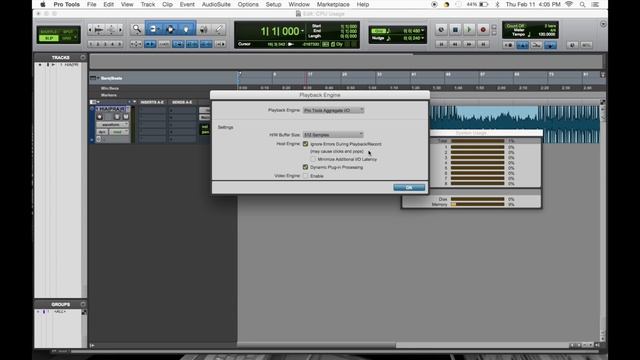The width and height of the screenshot is (640, 360).
Task: Click the audio waveform clip
Action: click(515, 117)
